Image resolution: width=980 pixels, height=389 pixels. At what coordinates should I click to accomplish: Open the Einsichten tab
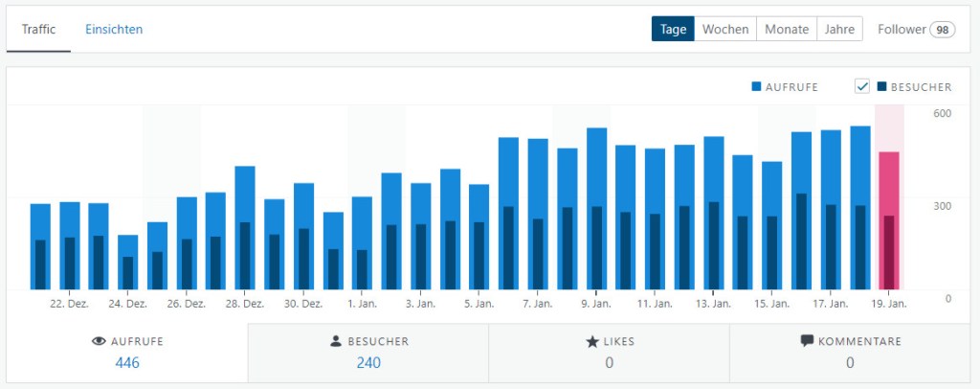click(114, 29)
